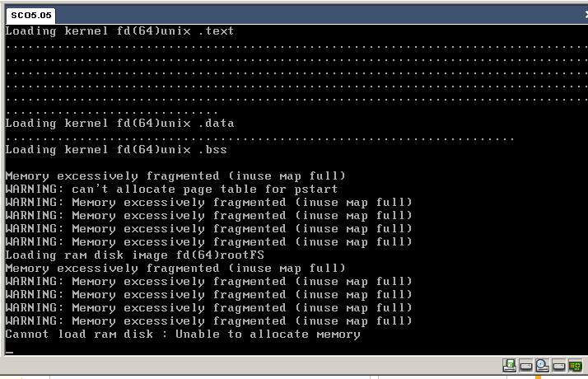588x379 pixels.
Task: Click the network adapter status icon
Action: [x=574, y=365]
